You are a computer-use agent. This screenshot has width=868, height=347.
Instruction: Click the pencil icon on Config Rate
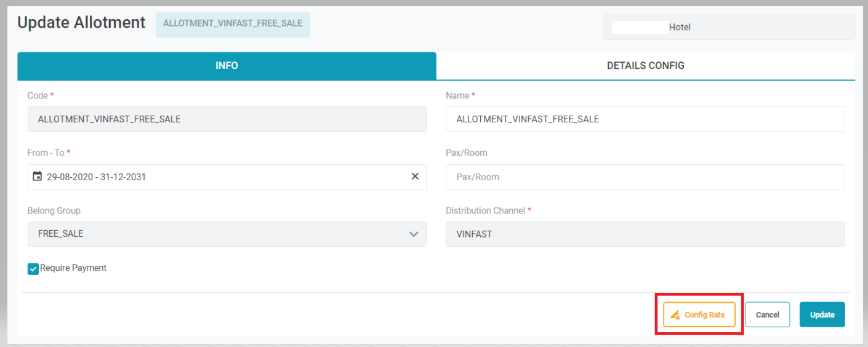coord(675,315)
